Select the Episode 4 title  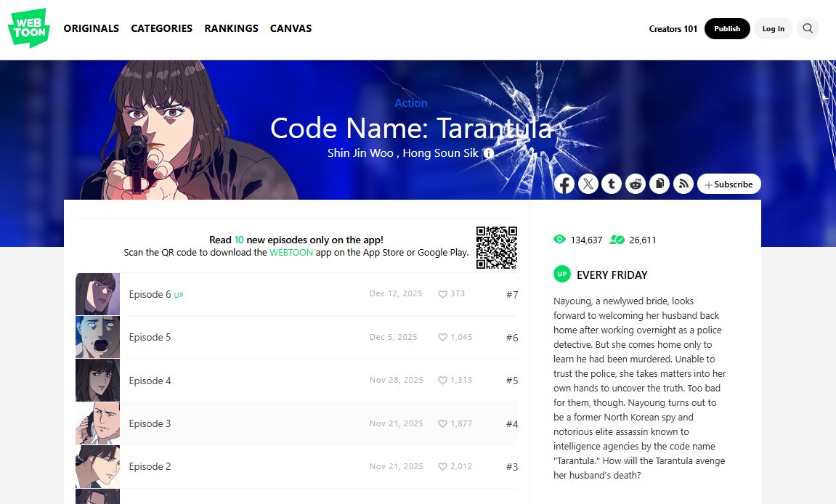pyautogui.click(x=150, y=381)
